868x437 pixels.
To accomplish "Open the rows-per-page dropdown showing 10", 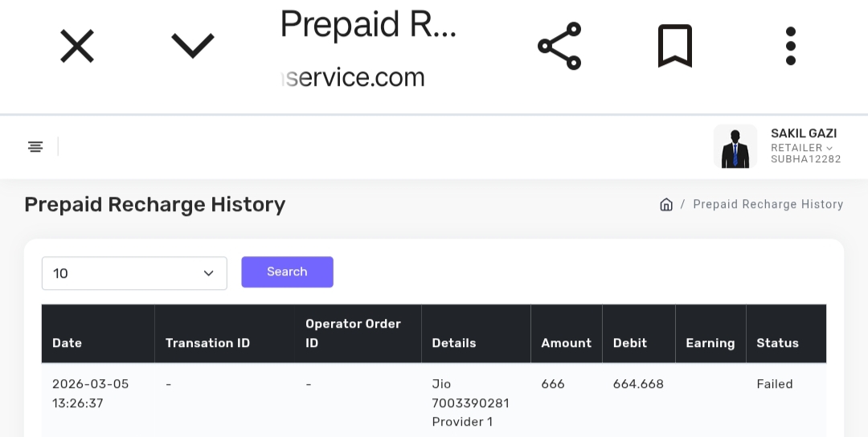I will 134,273.
